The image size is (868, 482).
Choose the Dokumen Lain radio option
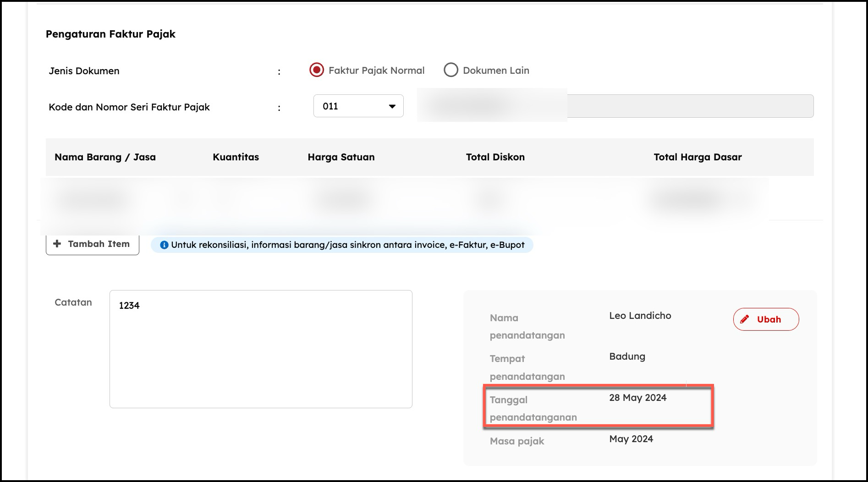tap(451, 70)
